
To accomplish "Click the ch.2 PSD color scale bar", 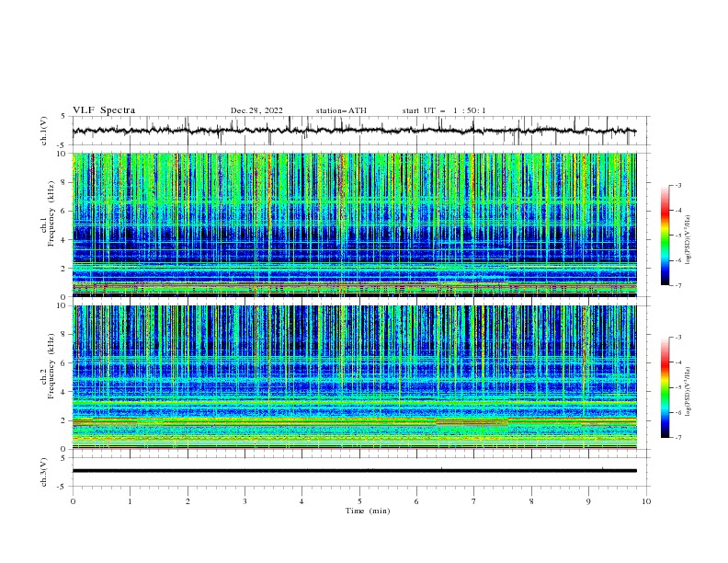I will (x=665, y=387).
